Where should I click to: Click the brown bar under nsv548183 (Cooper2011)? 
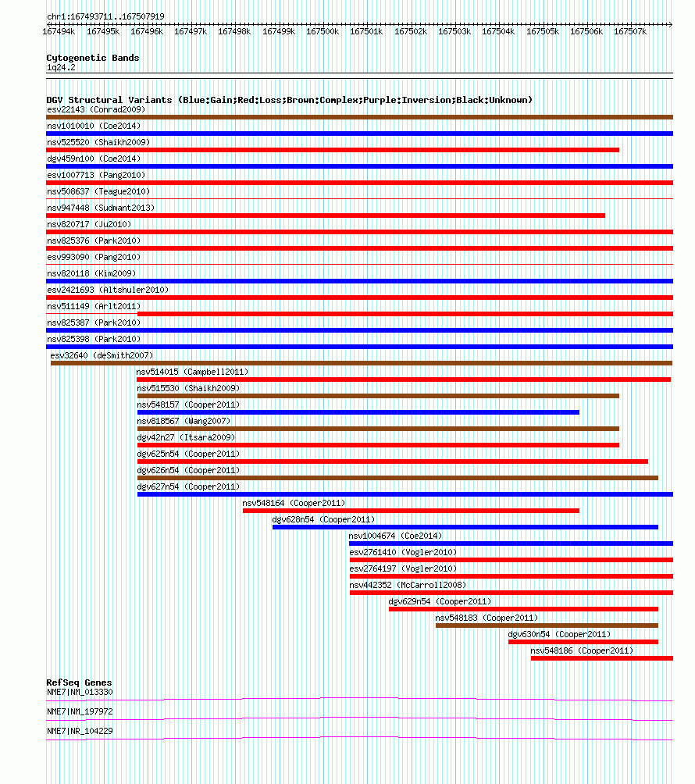click(547, 626)
